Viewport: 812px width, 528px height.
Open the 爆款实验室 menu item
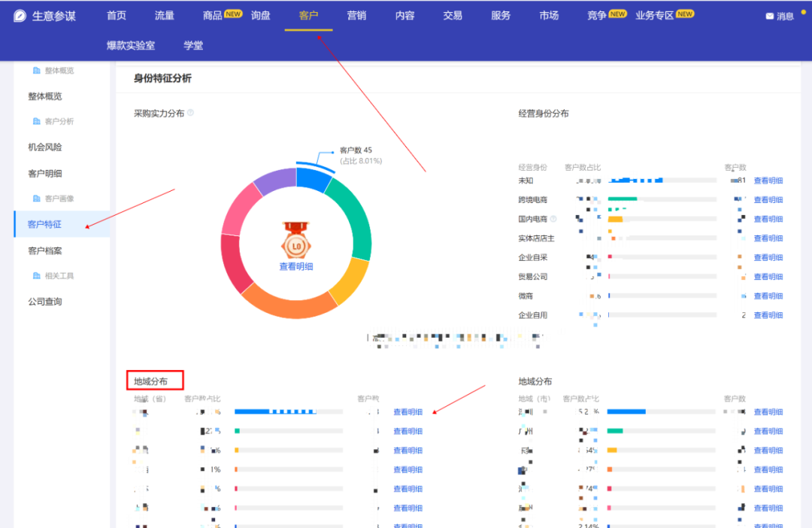131,45
